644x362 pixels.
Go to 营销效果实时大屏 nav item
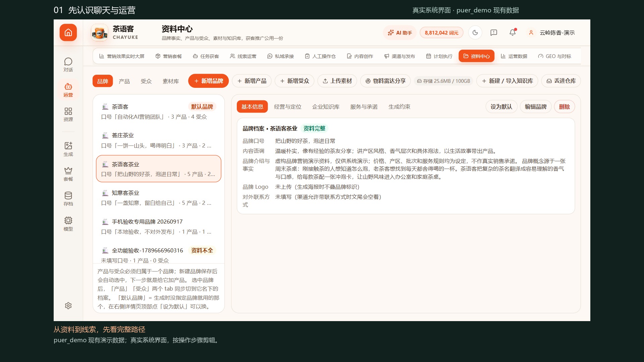pos(122,56)
